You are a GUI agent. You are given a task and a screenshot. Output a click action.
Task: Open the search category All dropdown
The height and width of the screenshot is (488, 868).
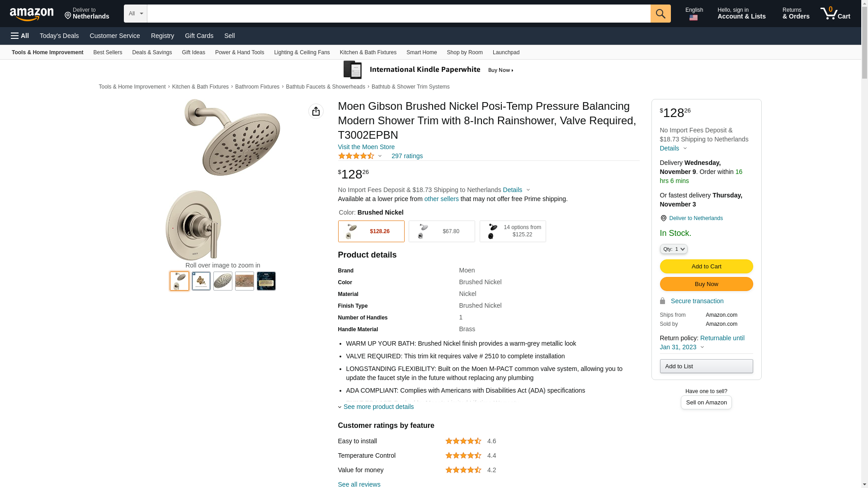click(x=135, y=14)
